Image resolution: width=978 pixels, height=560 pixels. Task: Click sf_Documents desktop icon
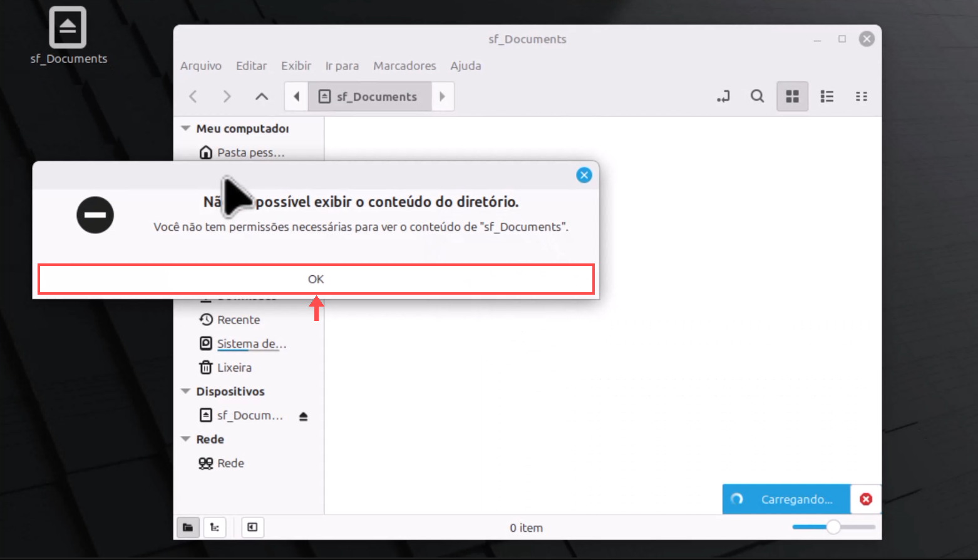click(x=68, y=36)
